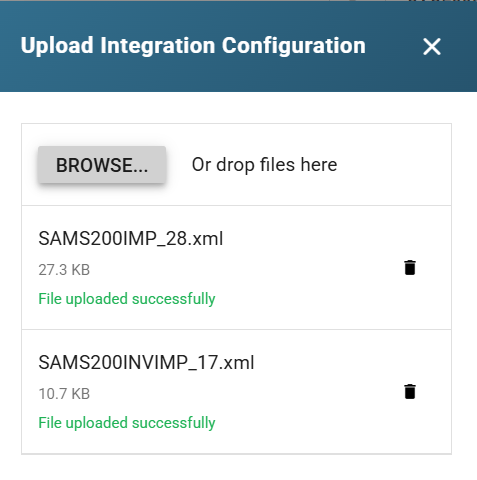Remove SAMS200INVIMP_17.xml using its trash icon
477x480 pixels.
[x=410, y=392]
